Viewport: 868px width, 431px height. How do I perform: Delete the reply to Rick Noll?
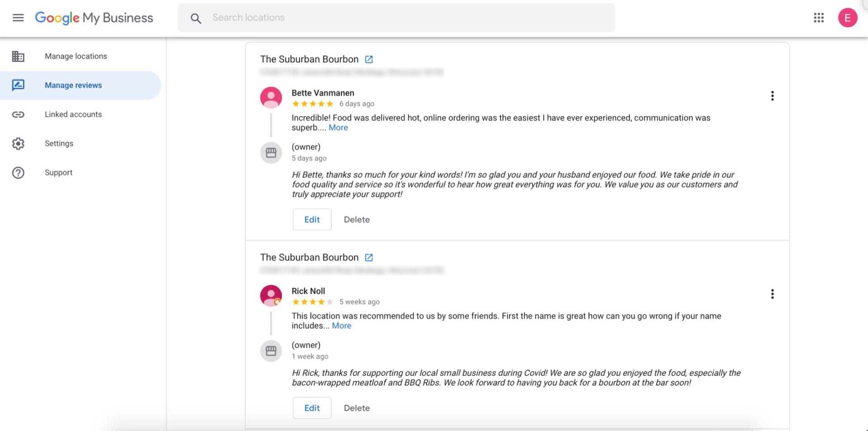357,408
